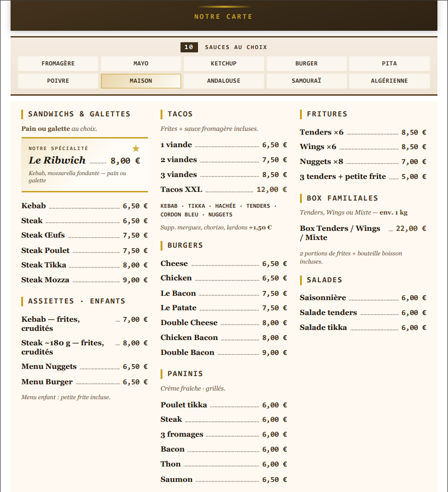The height and width of the screenshot is (492, 448).
Task: Select the 'Salade tikka' item
Action: 363,328
